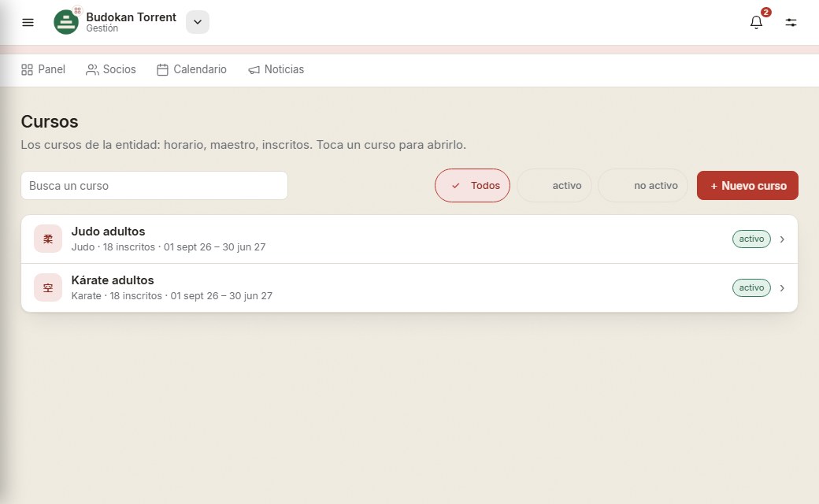Go to the Socios tab
This screenshot has width=819, height=504.
pyautogui.click(x=111, y=69)
